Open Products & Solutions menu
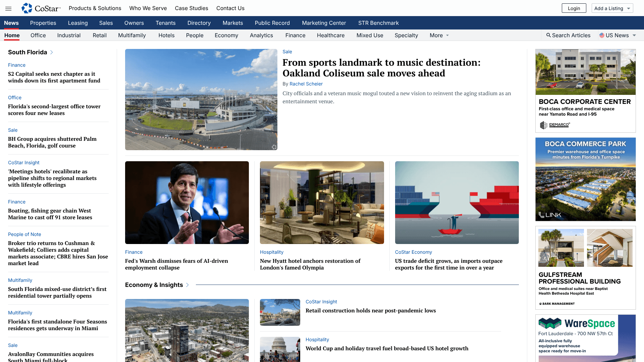Screen dimensions: 644x362 (x=95, y=8)
